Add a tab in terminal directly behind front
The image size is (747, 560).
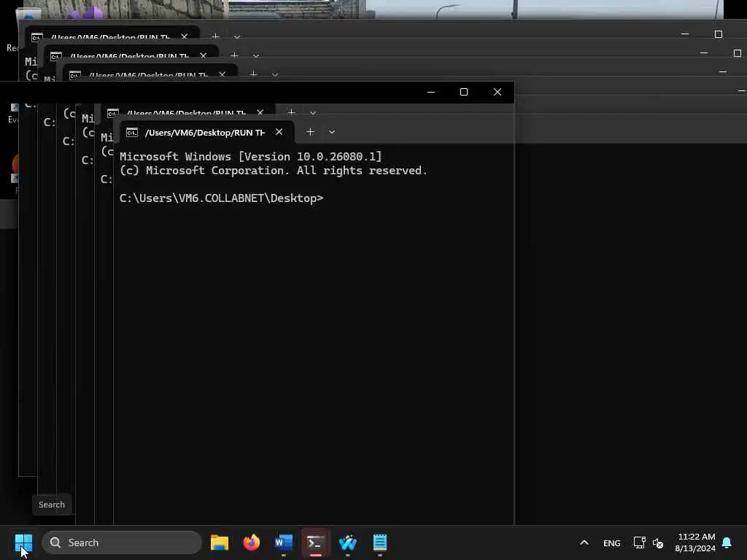[x=291, y=112]
